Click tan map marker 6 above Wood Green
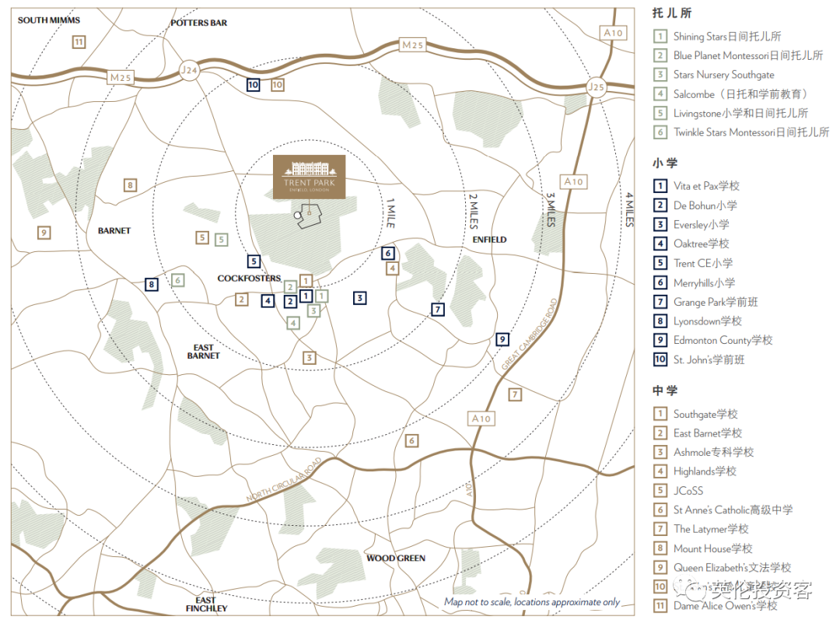Image resolution: width=840 pixels, height=627 pixels. coord(411,441)
